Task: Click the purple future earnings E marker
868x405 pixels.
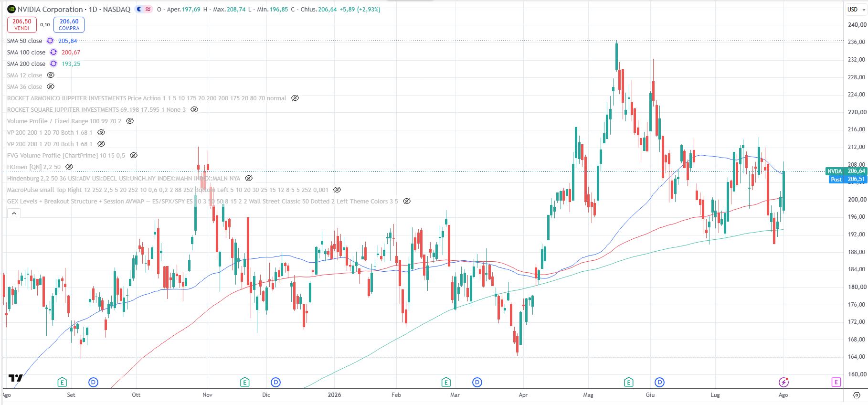Action: coord(836,382)
